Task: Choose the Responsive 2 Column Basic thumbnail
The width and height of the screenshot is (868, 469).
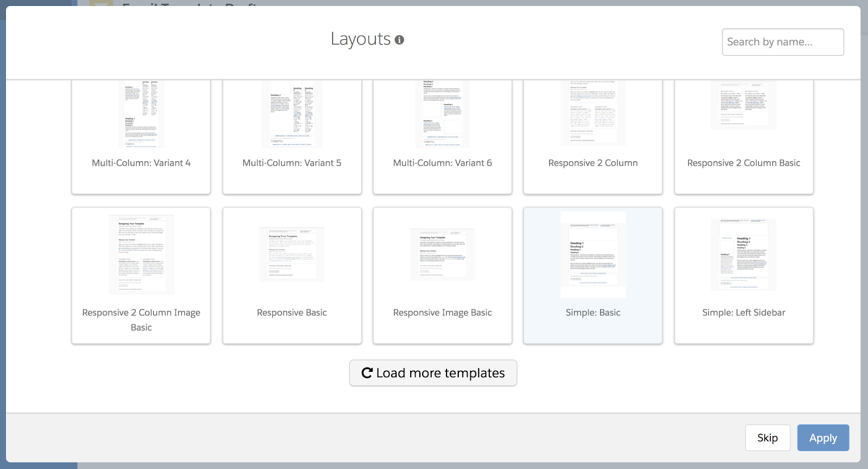Action: coord(743,106)
